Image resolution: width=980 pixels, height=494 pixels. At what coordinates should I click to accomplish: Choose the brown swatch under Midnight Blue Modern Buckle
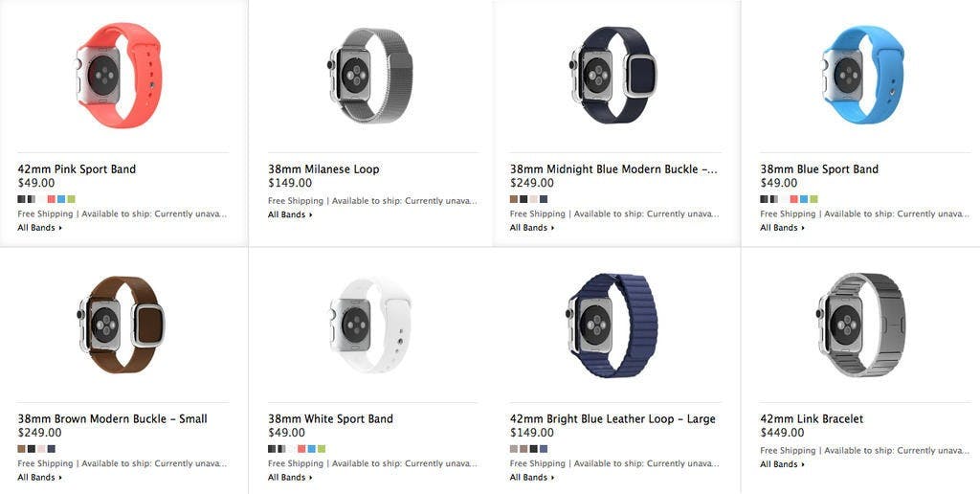[514, 199]
